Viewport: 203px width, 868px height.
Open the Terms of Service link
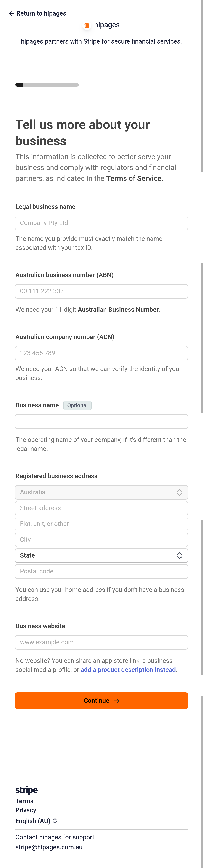[134, 179]
